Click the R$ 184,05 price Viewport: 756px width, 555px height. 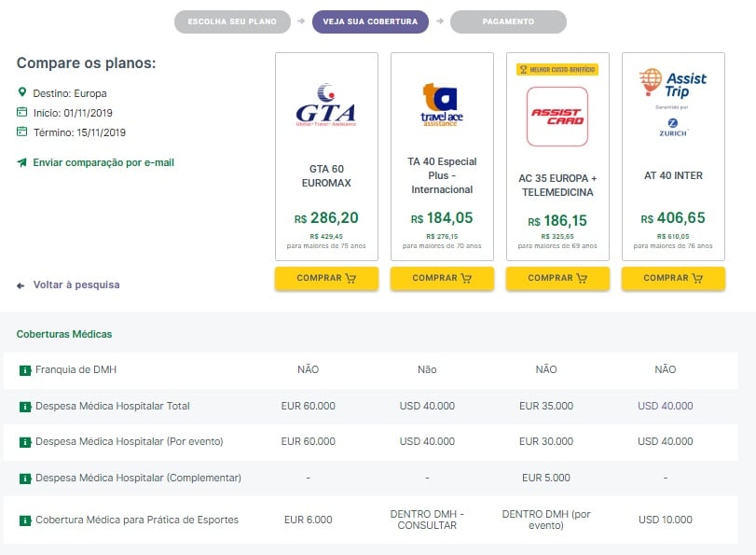click(442, 218)
